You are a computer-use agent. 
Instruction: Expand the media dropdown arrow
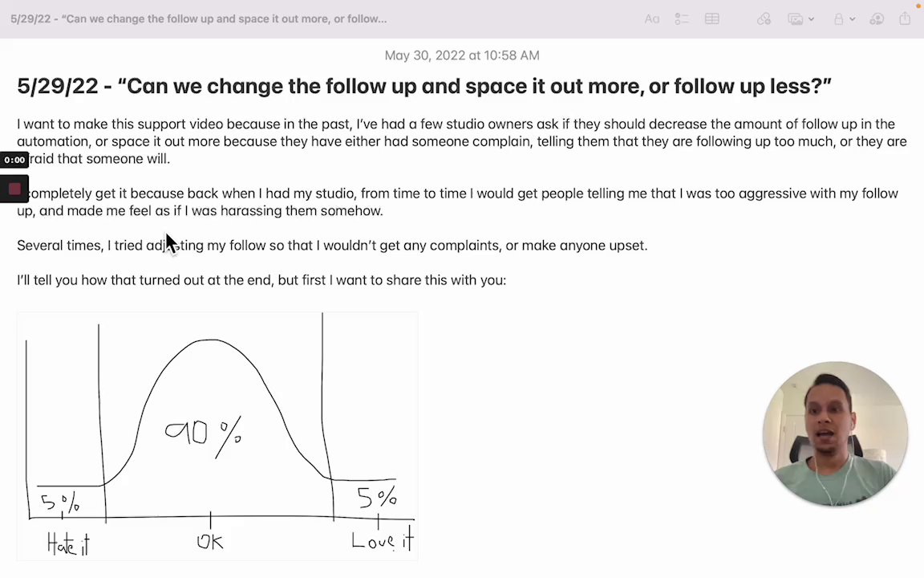point(811,19)
